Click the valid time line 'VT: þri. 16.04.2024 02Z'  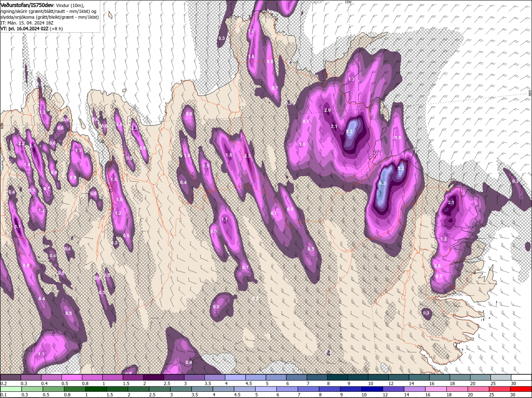(x=25, y=29)
